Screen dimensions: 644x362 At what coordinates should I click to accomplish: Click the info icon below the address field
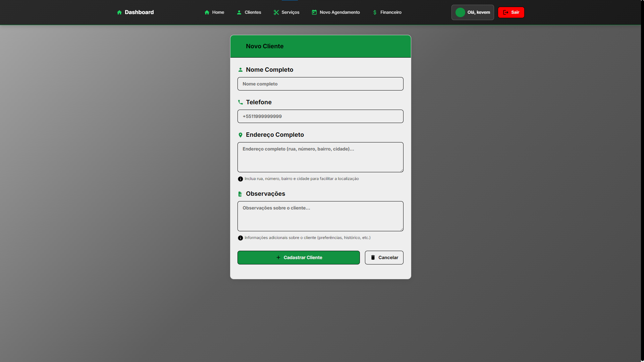coord(240,179)
